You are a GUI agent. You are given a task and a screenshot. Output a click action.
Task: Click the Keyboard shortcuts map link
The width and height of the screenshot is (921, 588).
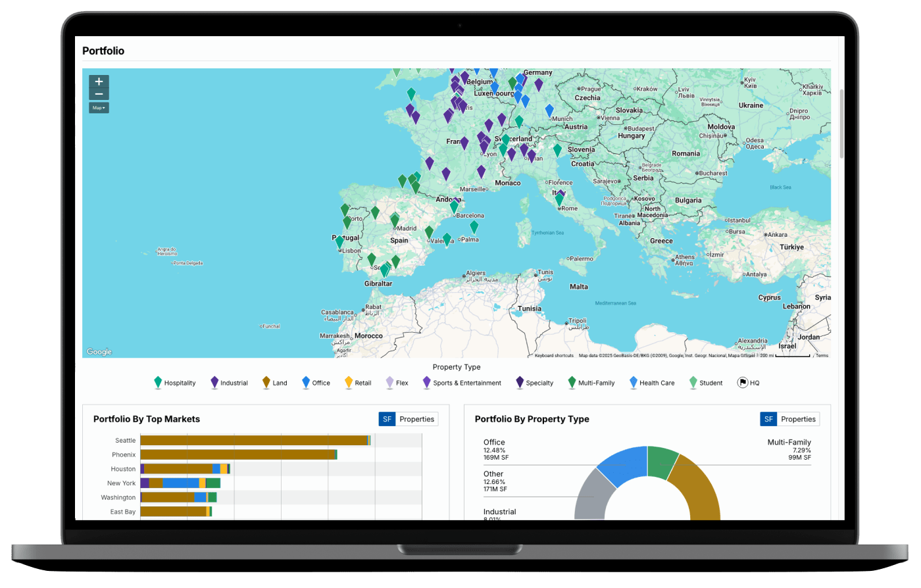(554, 356)
